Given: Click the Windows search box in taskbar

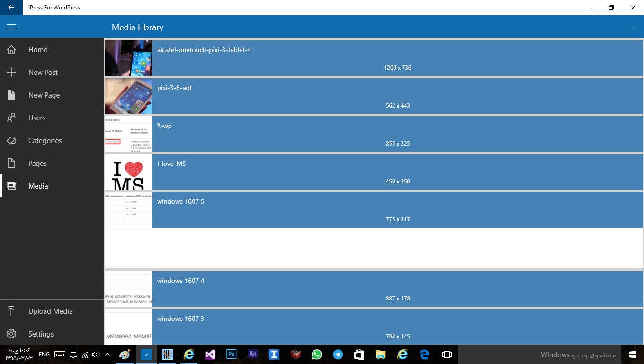Looking at the screenshot, I should click(x=539, y=355).
